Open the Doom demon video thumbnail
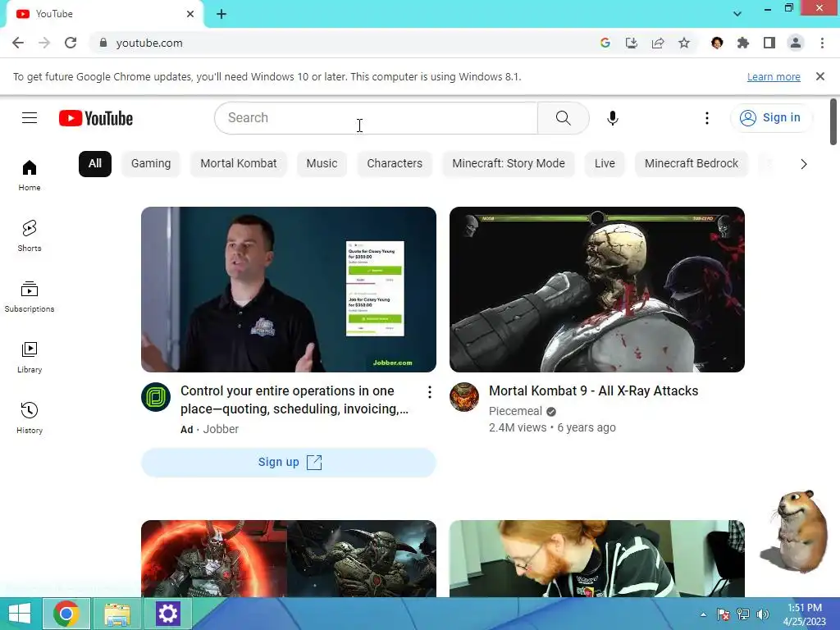Screen dimensions: 840x630 (289, 558)
